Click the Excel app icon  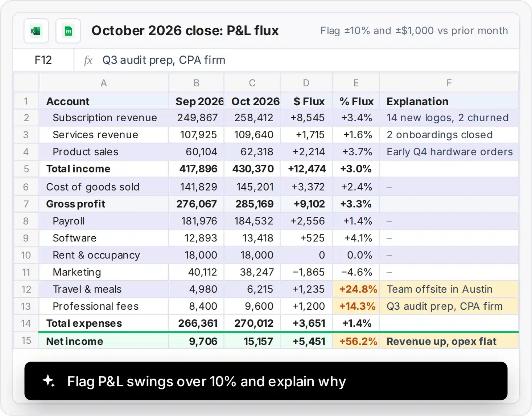pyautogui.click(x=36, y=31)
